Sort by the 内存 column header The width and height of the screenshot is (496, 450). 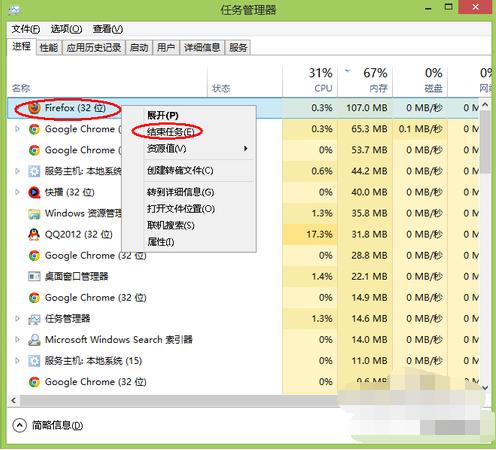click(365, 81)
